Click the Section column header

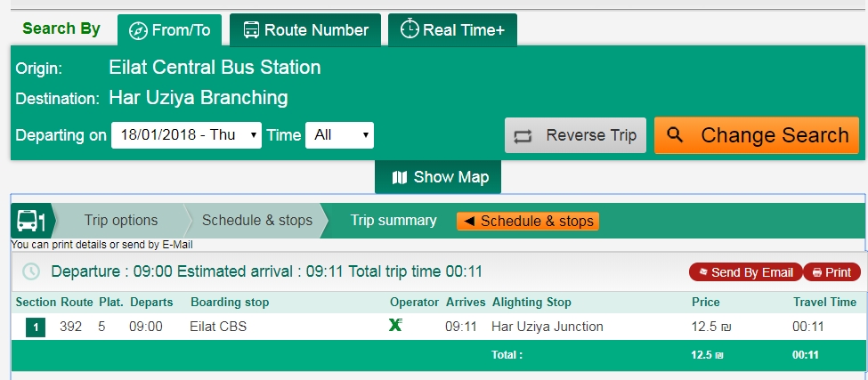tap(36, 302)
